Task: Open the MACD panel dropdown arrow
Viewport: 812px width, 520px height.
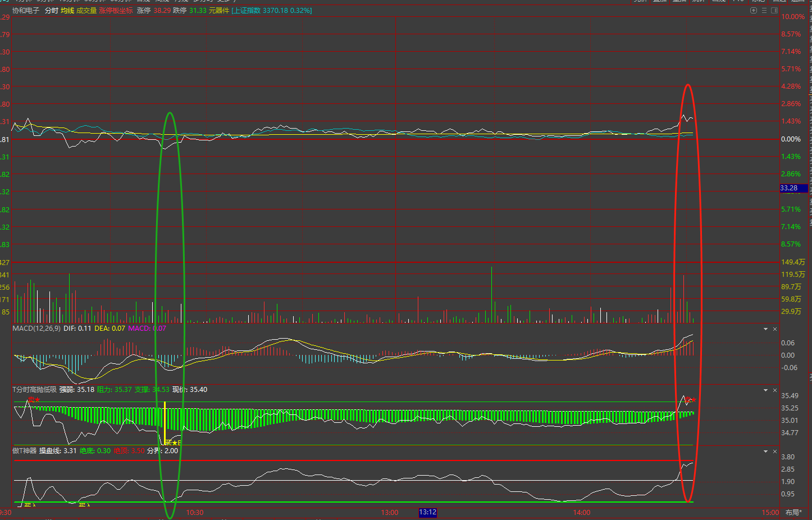Action: pyautogui.click(x=765, y=329)
